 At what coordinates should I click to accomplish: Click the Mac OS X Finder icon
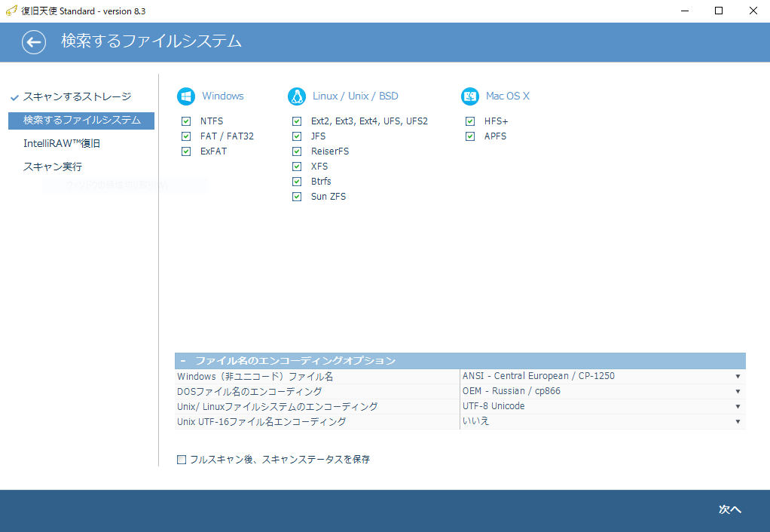pyautogui.click(x=470, y=96)
